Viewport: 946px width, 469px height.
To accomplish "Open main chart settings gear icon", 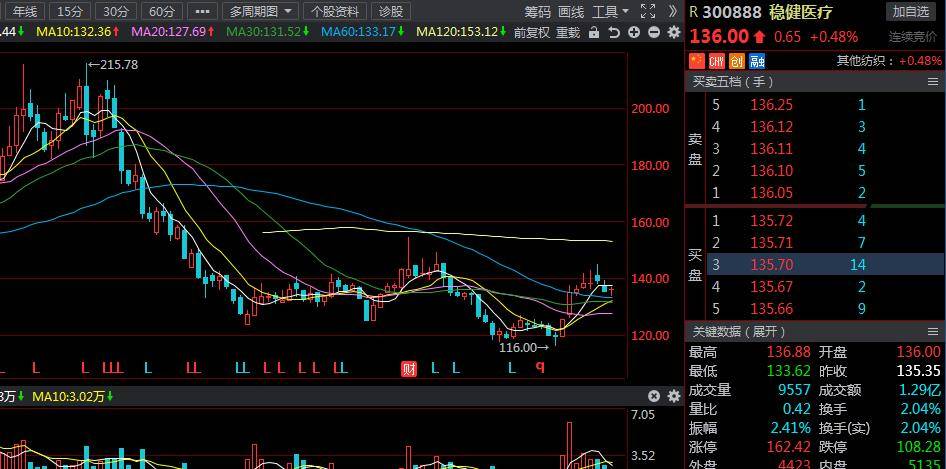I will 672,32.
